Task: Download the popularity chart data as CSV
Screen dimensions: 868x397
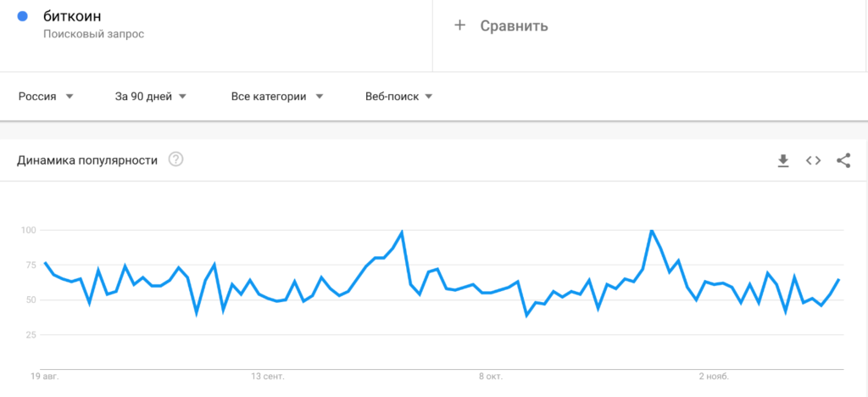Action: (x=782, y=160)
